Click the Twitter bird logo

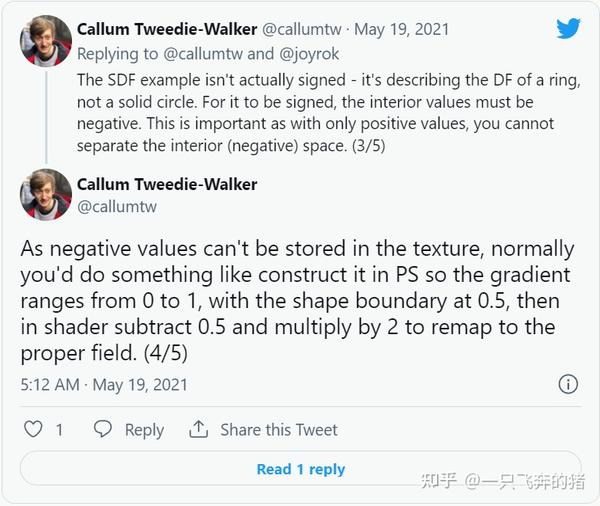click(x=568, y=29)
